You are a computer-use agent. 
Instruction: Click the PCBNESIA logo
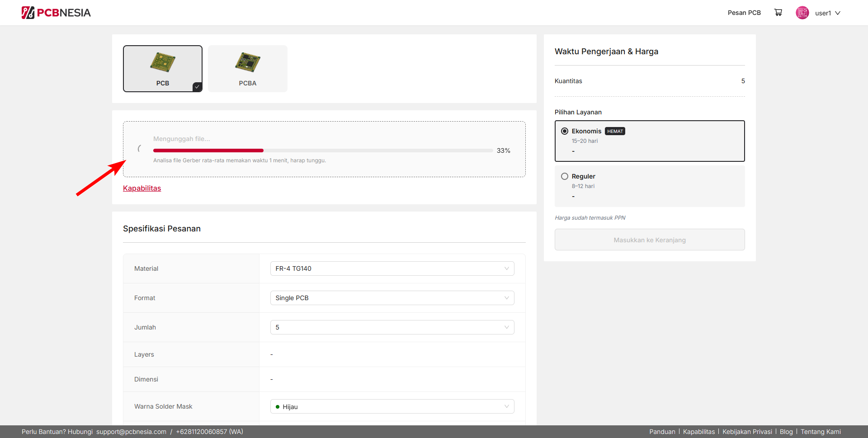[56, 13]
